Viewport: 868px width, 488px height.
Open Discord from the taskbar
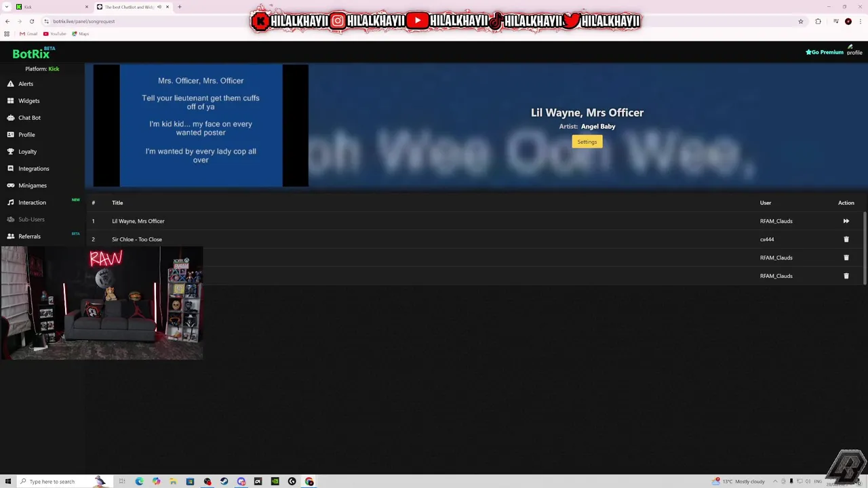pos(241,481)
